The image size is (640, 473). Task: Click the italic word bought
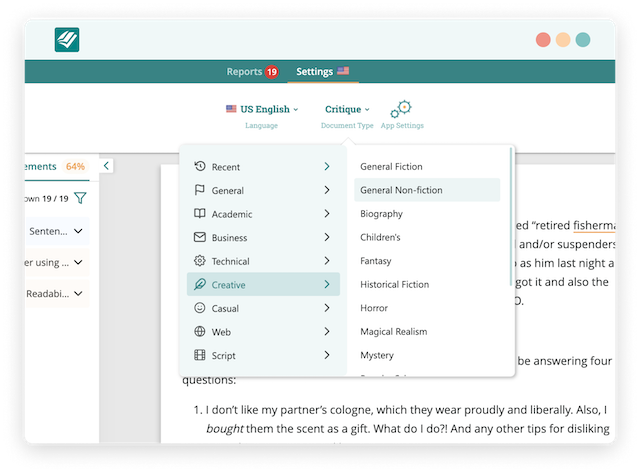click(x=225, y=429)
